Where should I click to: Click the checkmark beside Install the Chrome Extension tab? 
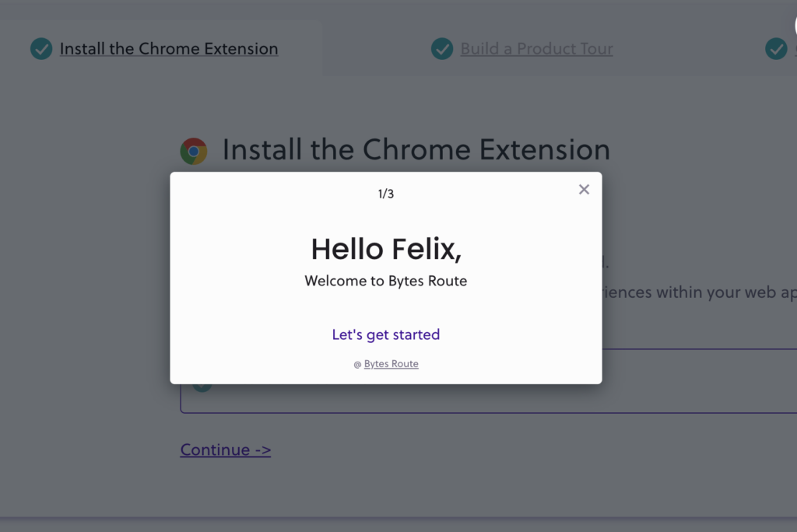pos(41,49)
